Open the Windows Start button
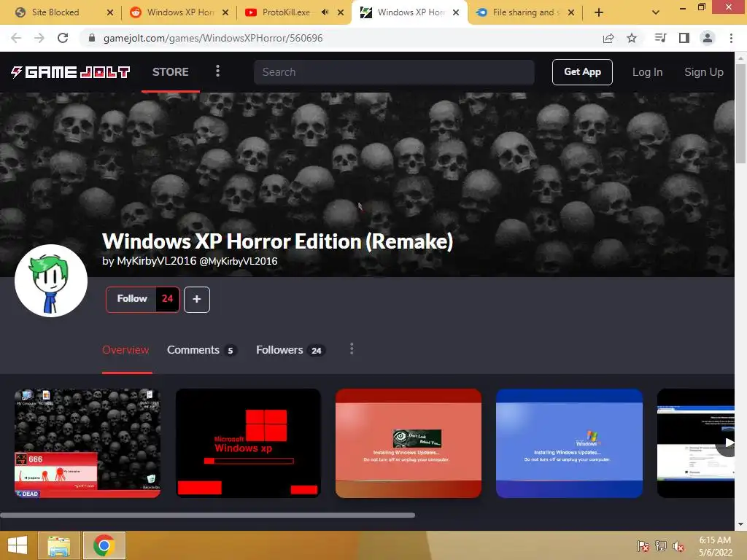This screenshot has height=560, width=747. (x=18, y=545)
